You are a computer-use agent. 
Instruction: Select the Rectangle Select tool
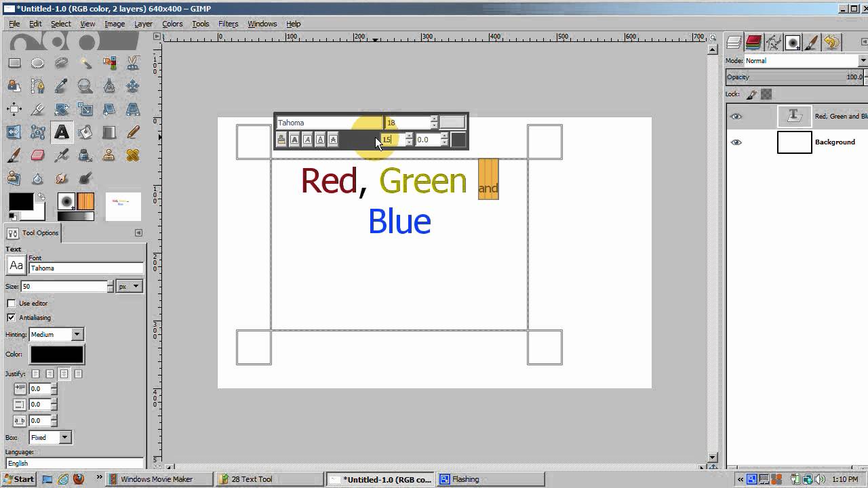click(14, 63)
